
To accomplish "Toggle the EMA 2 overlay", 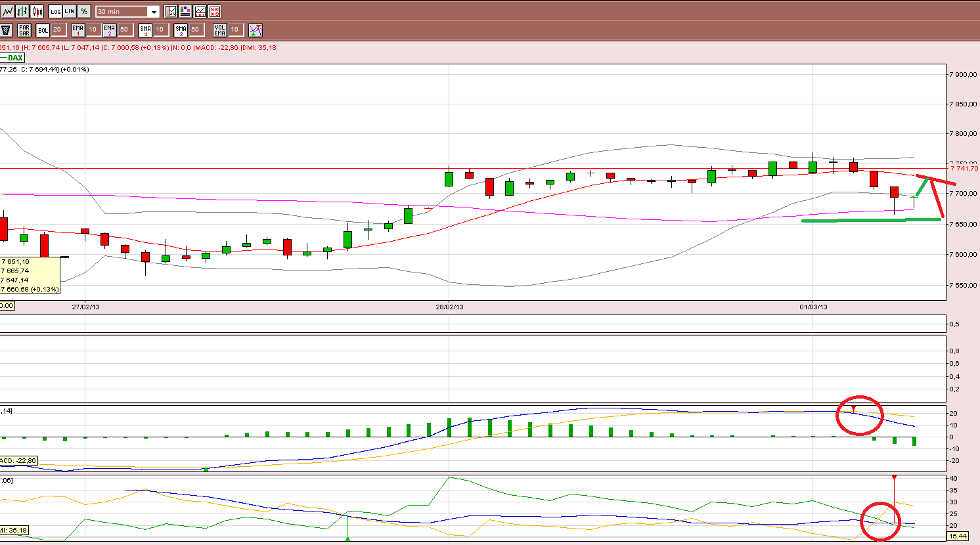I will coord(110,30).
